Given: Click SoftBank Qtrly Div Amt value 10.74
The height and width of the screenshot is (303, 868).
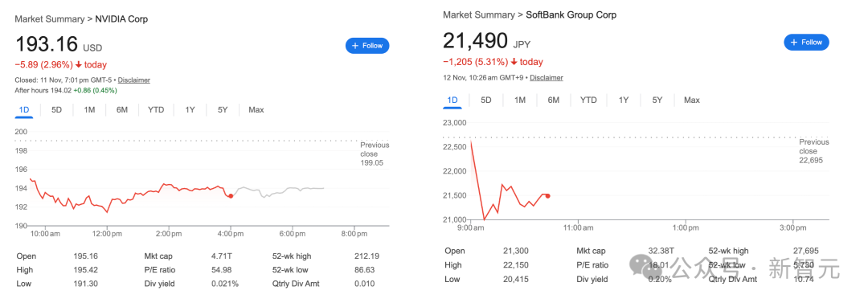Looking at the screenshot, I should (803, 279).
